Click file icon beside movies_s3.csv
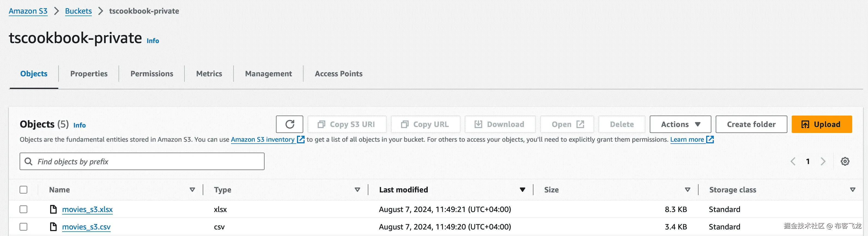 tap(53, 227)
